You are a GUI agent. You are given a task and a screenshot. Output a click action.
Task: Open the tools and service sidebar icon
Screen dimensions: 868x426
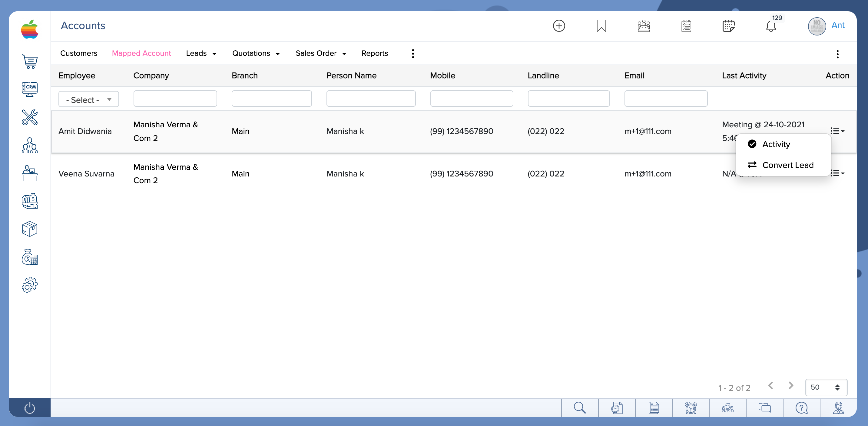[30, 117]
